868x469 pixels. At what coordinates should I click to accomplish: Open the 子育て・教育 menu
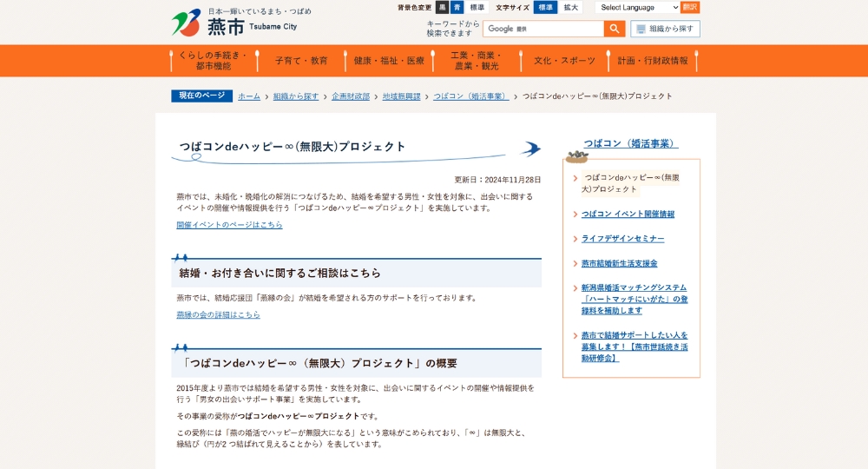[301, 61]
